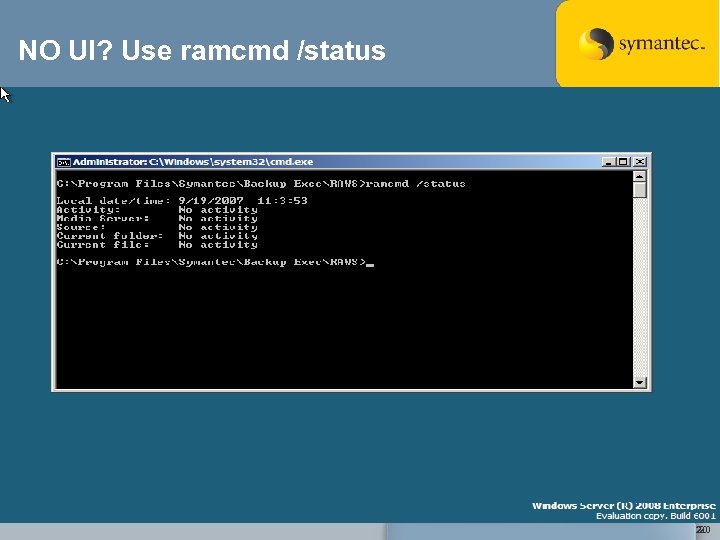Close the Administrator cmd.exe window

tap(640, 162)
